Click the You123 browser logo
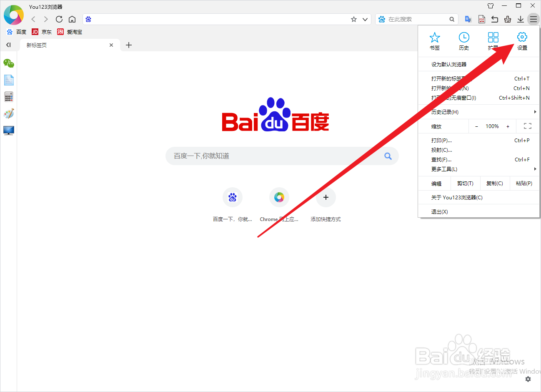The image size is (541, 392). coord(14,15)
